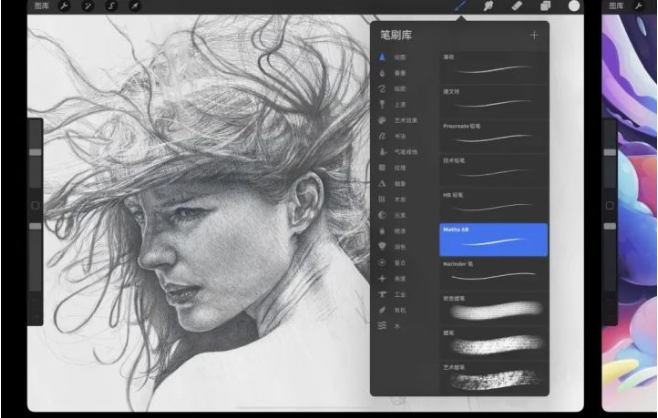Choose the 艺术蜡笔 art crayon brush
The image size is (658, 418).
point(494,378)
